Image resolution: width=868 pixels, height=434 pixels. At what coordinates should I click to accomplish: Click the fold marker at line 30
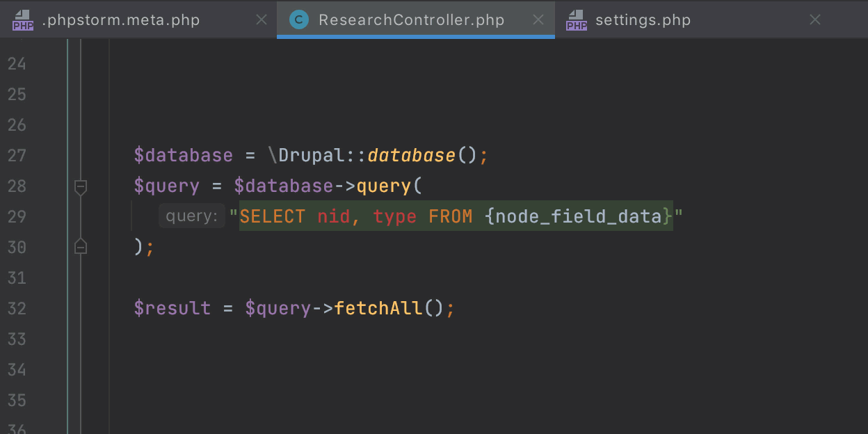81,247
